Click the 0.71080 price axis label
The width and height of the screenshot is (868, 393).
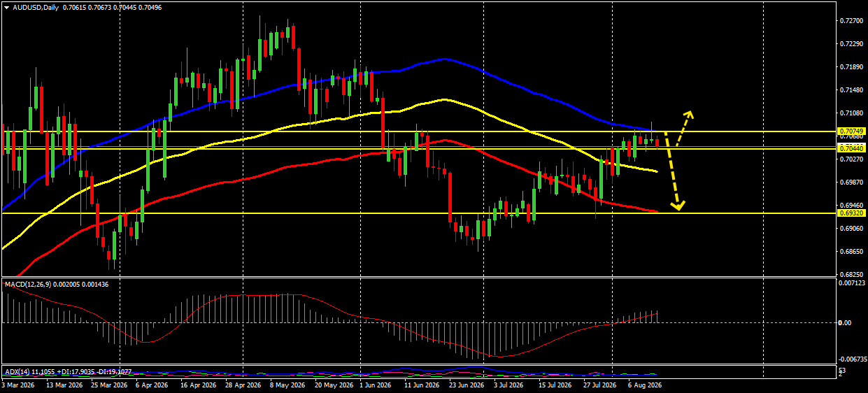[x=852, y=113]
